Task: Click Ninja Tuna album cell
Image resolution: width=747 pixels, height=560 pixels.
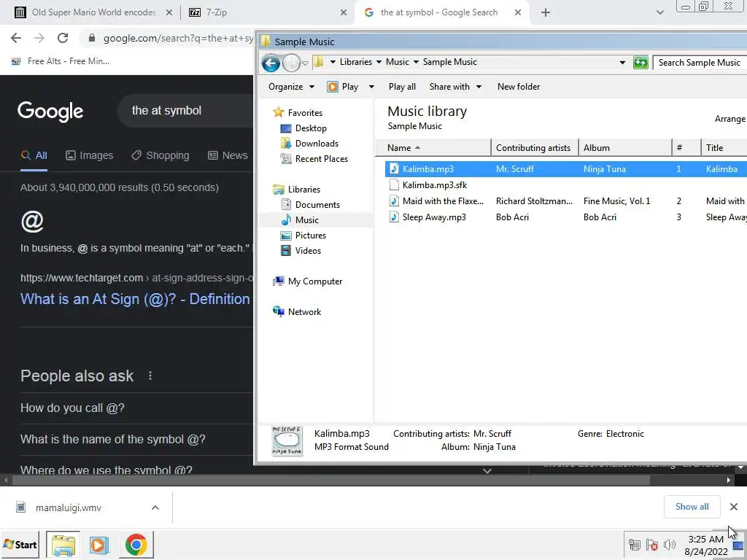Action: (604, 168)
